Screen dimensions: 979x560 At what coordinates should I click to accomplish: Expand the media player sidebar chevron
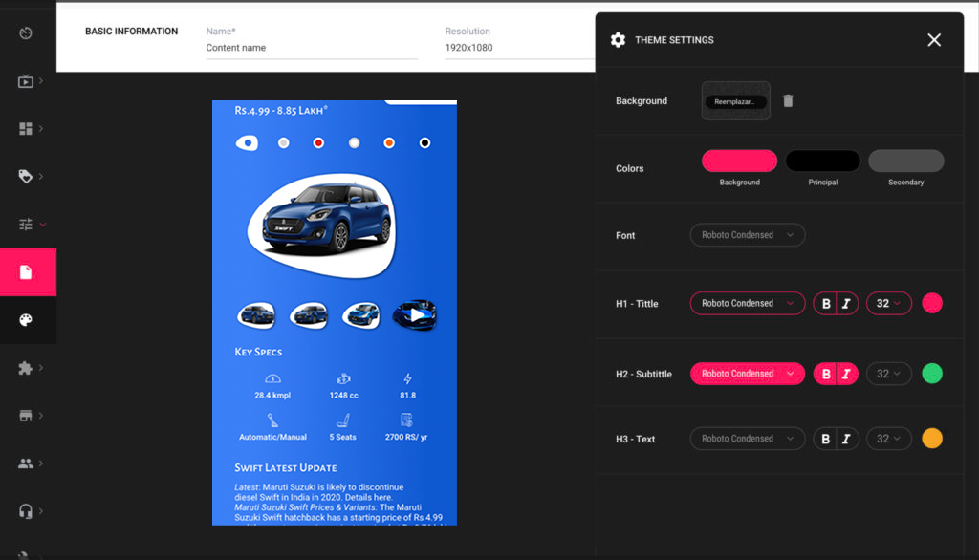coord(41,81)
